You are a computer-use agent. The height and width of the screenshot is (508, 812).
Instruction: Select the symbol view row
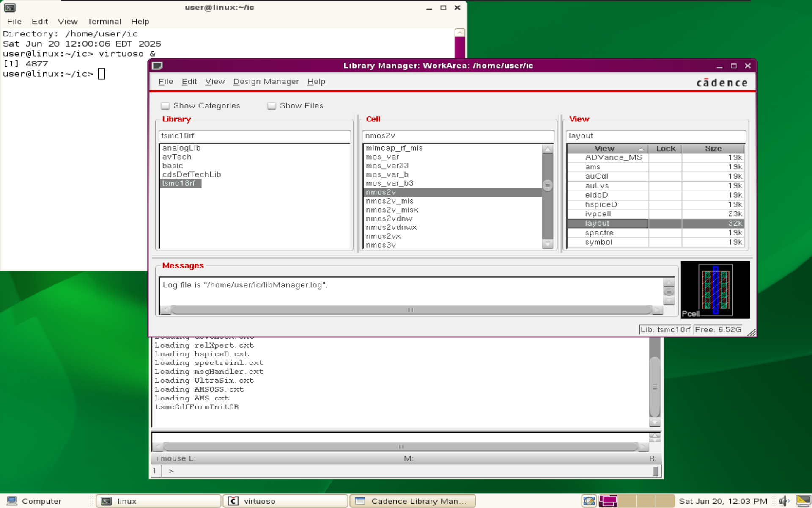(x=656, y=242)
